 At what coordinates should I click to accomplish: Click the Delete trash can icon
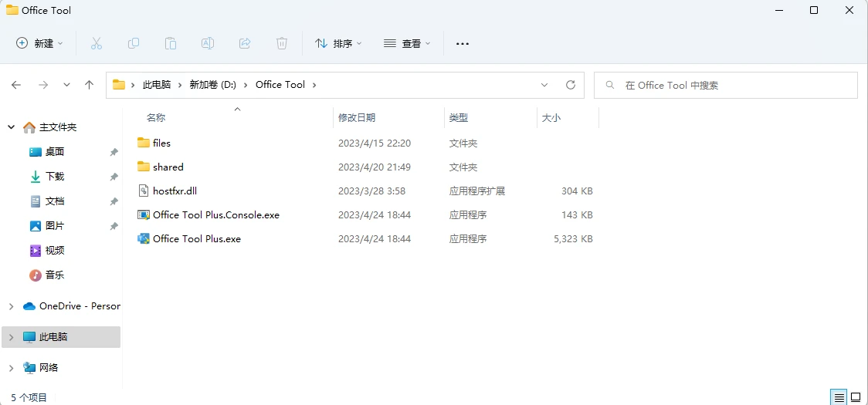[x=282, y=43]
